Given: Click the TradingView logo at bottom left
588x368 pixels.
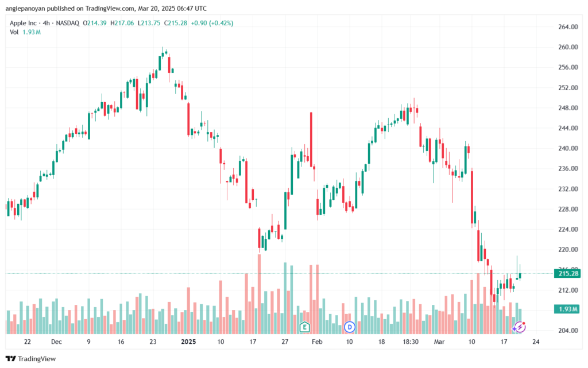Looking at the screenshot, I should click(31, 359).
